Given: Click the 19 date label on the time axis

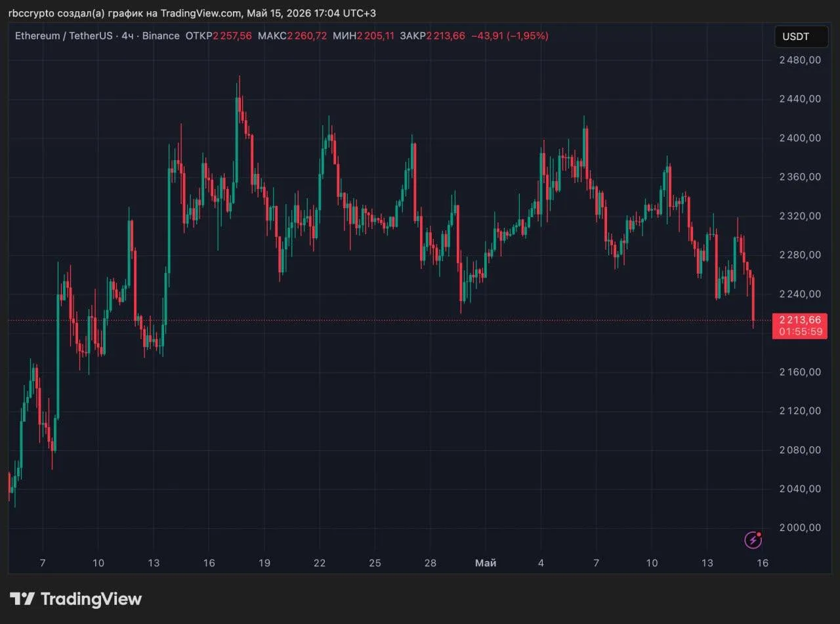Looking at the screenshot, I should (264, 563).
